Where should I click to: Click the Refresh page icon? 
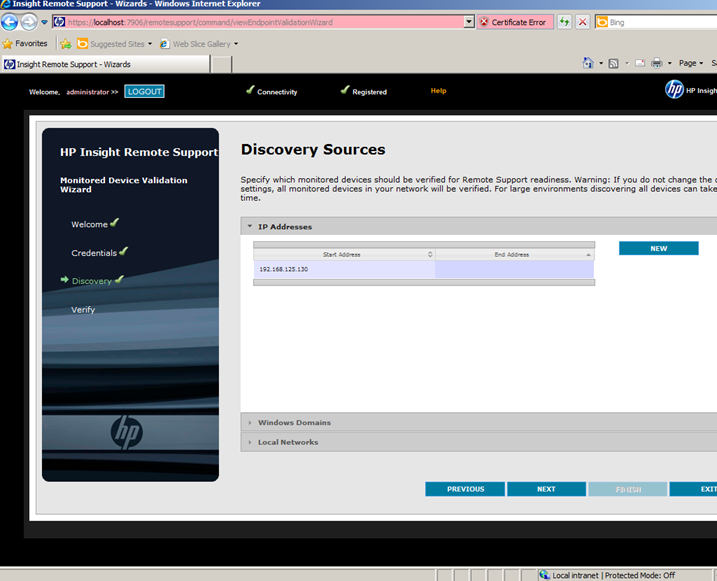pos(565,22)
